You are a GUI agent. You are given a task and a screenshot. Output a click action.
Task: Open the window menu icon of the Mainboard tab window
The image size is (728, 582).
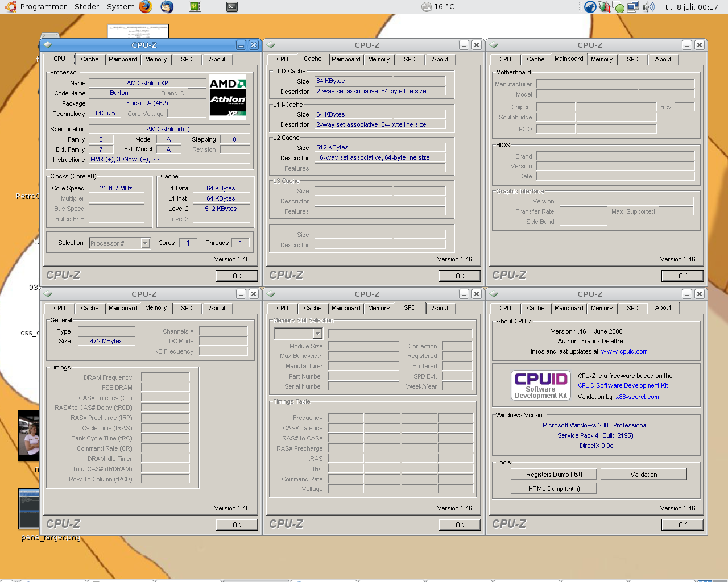494,45
